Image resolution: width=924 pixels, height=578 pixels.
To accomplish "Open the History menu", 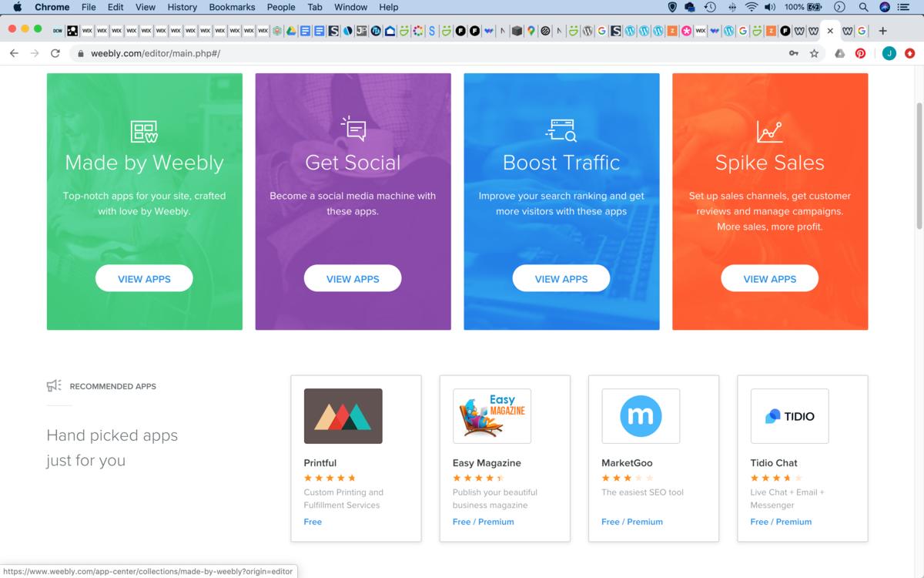I will (182, 7).
